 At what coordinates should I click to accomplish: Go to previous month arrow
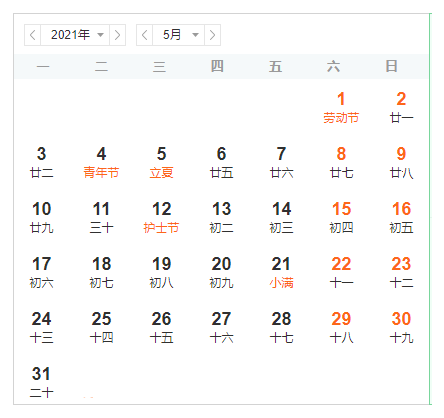tap(144, 35)
